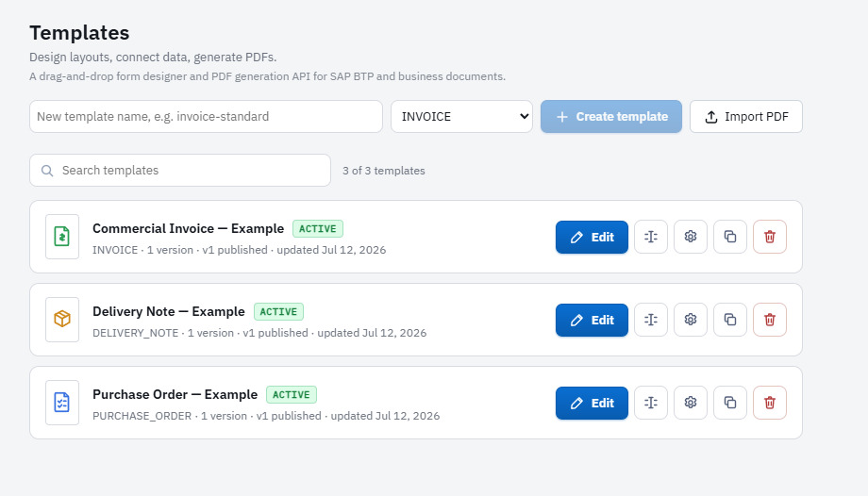Delete the Delivery Note template
This screenshot has height=496, width=868.
770,320
